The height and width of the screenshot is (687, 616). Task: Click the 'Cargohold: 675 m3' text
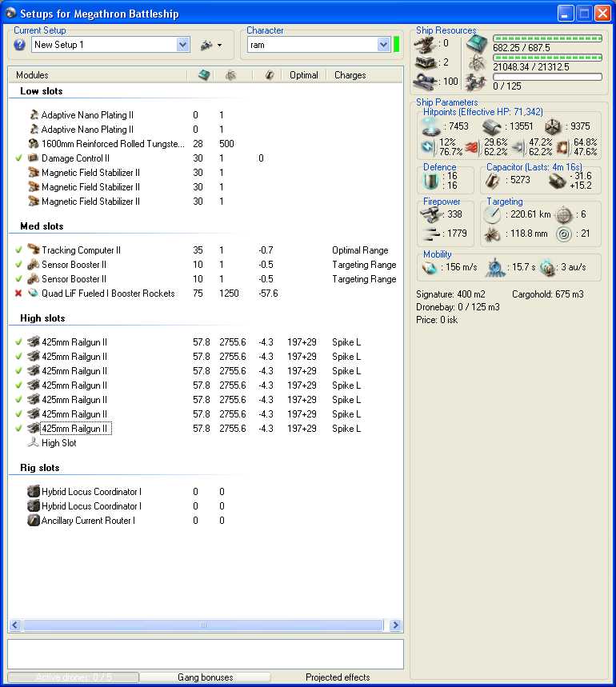[x=548, y=294]
